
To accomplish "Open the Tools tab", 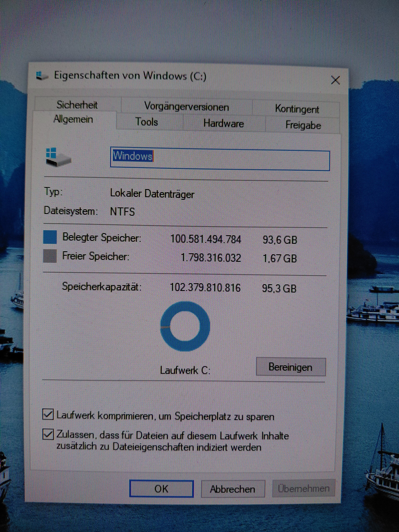I will click(147, 122).
